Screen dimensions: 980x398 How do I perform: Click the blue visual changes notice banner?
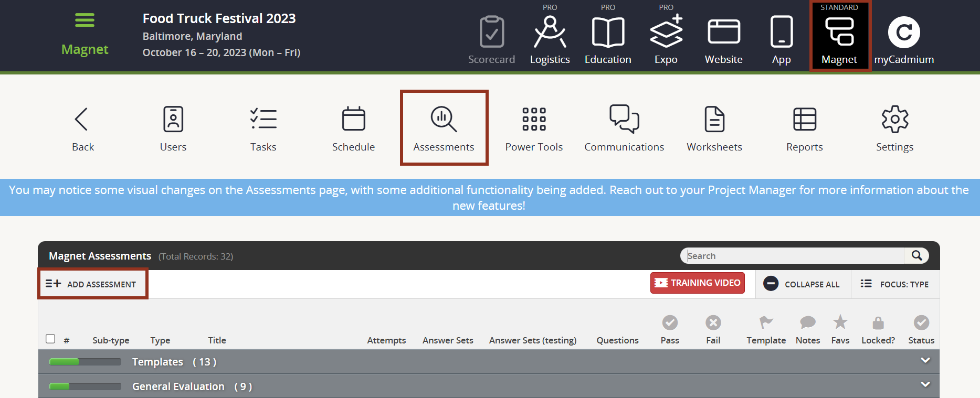pyautogui.click(x=490, y=198)
